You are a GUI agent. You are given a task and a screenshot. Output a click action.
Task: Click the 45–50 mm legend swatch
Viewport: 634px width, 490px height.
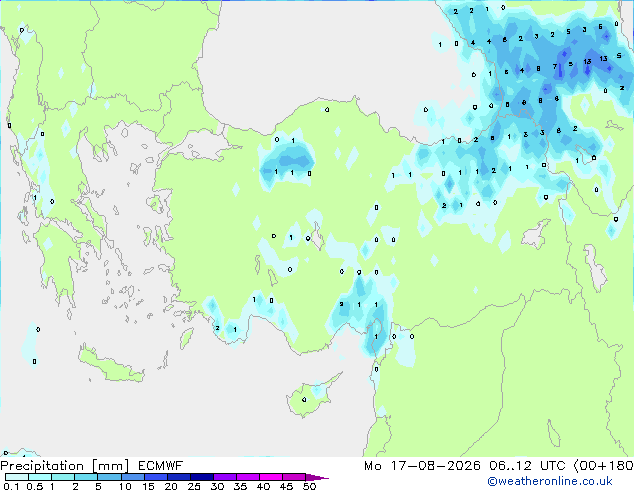point(294,477)
